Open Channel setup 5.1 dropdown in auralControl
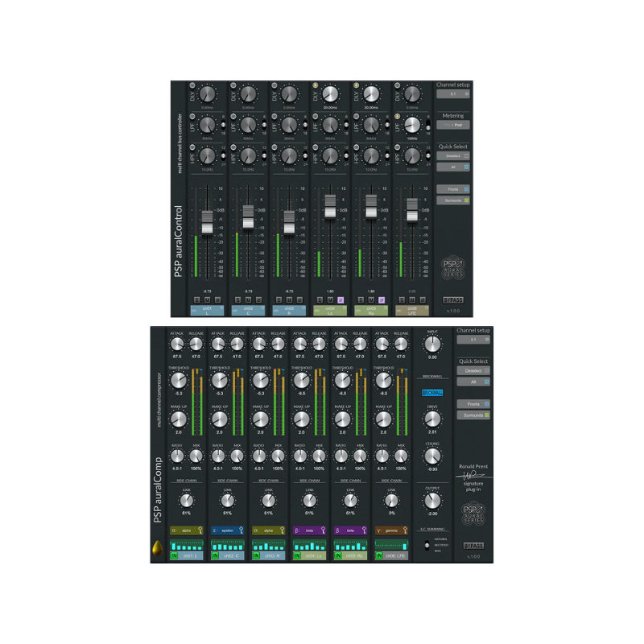This screenshot has width=644, height=644. [x=452, y=94]
